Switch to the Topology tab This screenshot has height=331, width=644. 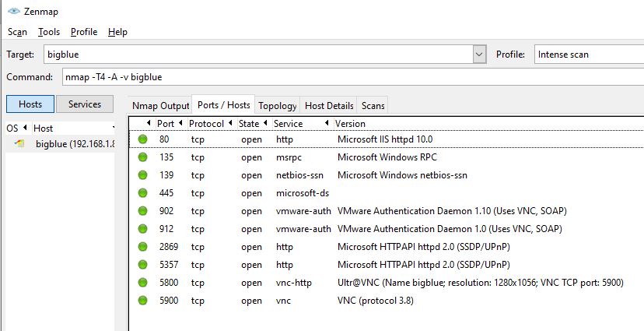point(277,106)
